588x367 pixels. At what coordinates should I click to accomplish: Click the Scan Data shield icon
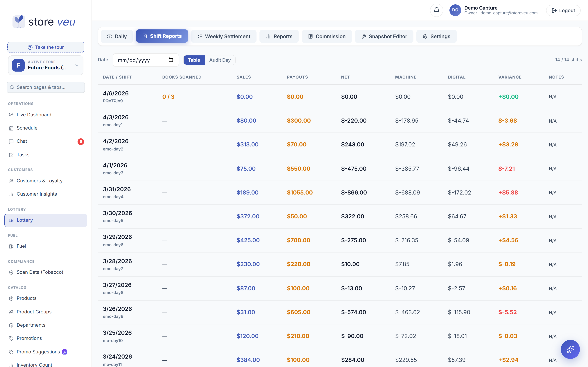(x=11, y=272)
